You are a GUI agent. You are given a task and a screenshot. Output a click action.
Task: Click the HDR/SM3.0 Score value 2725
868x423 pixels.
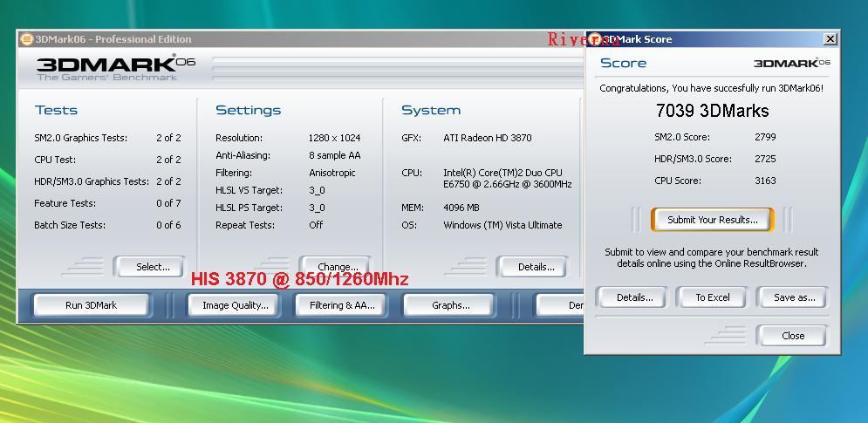(x=765, y=159)
